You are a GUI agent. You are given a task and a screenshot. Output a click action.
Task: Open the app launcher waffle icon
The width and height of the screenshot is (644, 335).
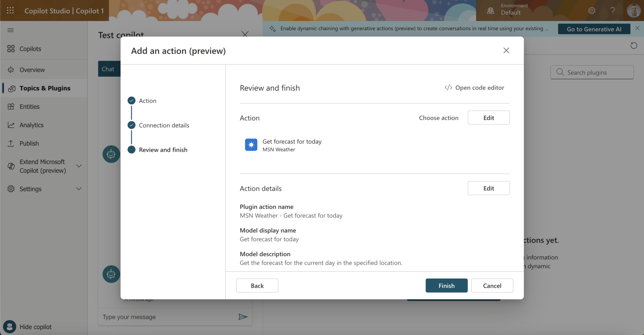(10, 11)
